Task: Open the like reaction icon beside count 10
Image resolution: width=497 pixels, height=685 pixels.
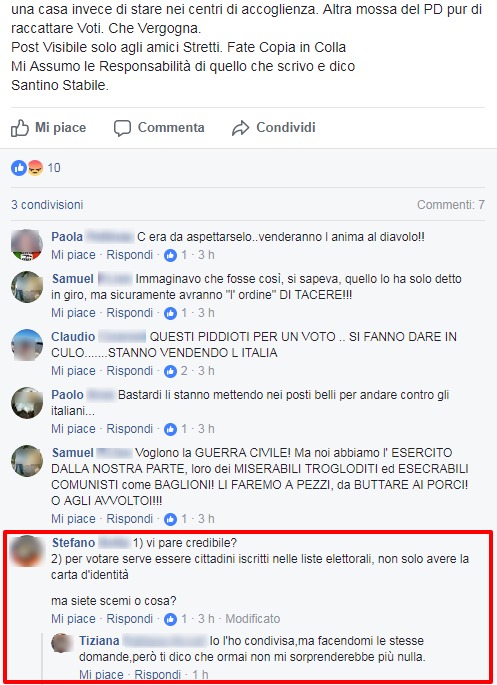Action: [x=19, y=168]
